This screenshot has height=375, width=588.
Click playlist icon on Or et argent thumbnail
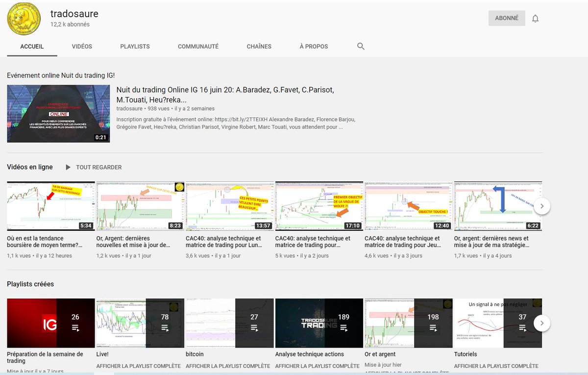pyautogui.click(x=433, y=328)
